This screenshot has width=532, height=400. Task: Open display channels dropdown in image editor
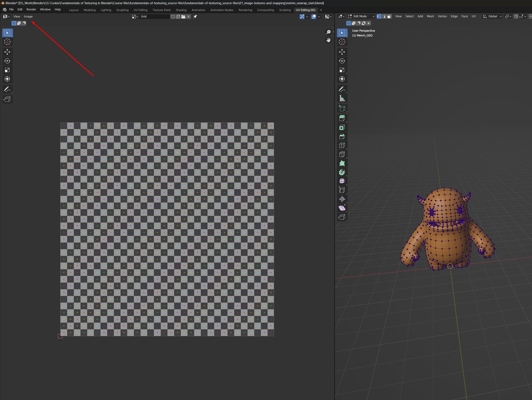click(328, 17)
